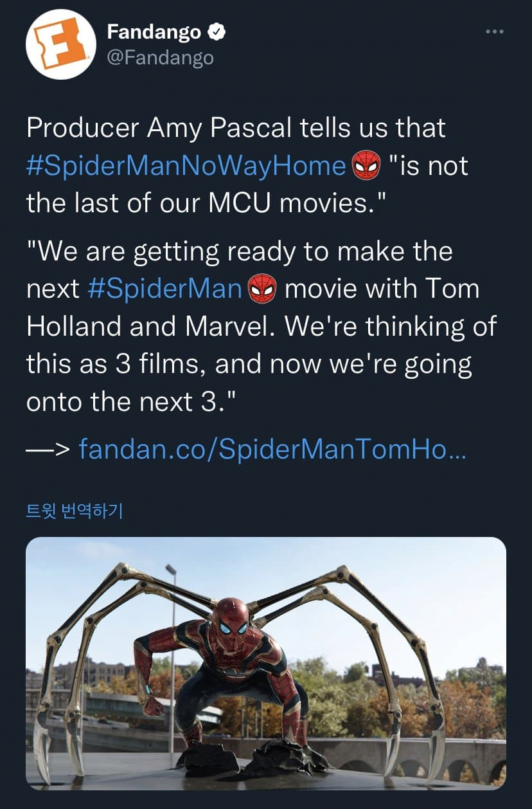Screen dimensions: 532x809
Task: Click Spider-Man emoji after #SpiderManNoWayHome
Action: (x=366, y=167)
